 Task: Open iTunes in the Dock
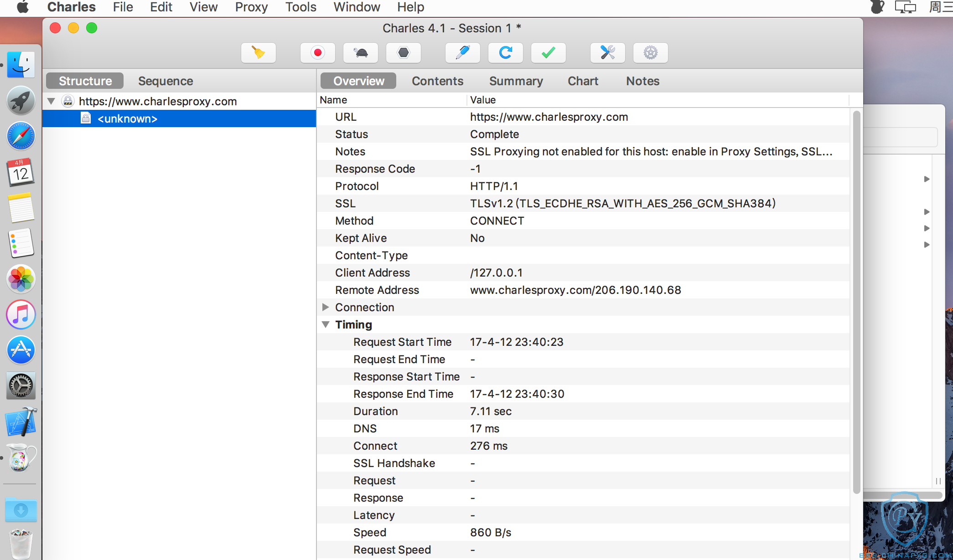(x=21, y=314)
